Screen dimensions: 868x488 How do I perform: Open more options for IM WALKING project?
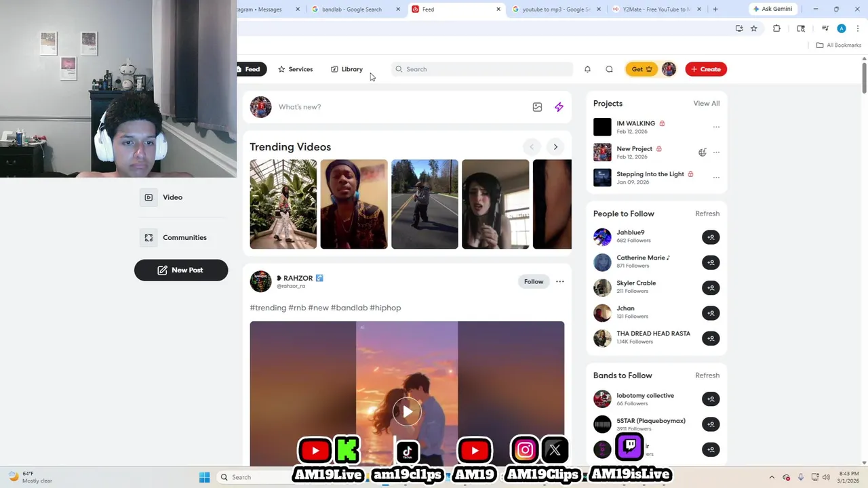(716, 127)
